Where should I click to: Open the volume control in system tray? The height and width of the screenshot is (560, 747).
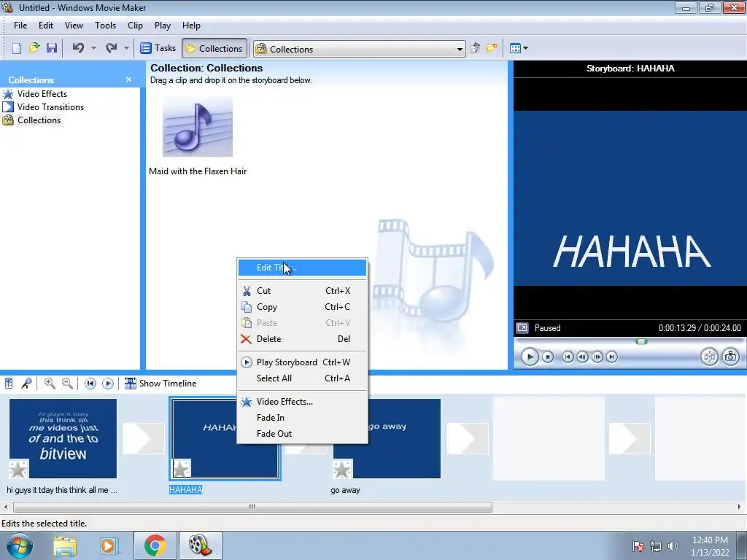673,545
